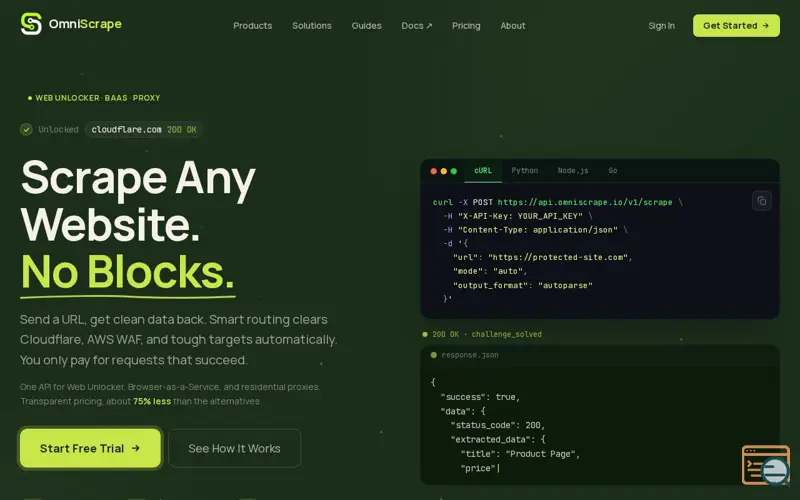This screenshot has height=500, width=800.
Task: Click the Get Started button
Action: [x=736, y=26]
